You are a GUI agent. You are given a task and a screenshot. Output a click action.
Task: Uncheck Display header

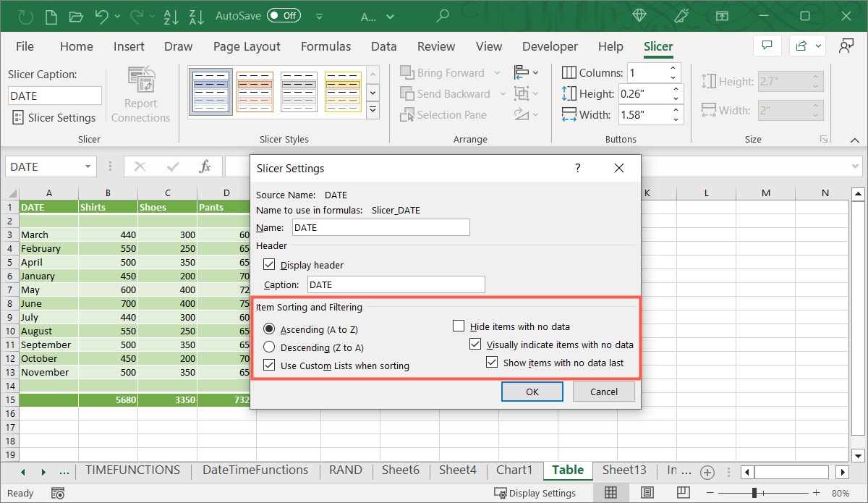(x=269, y=264)
